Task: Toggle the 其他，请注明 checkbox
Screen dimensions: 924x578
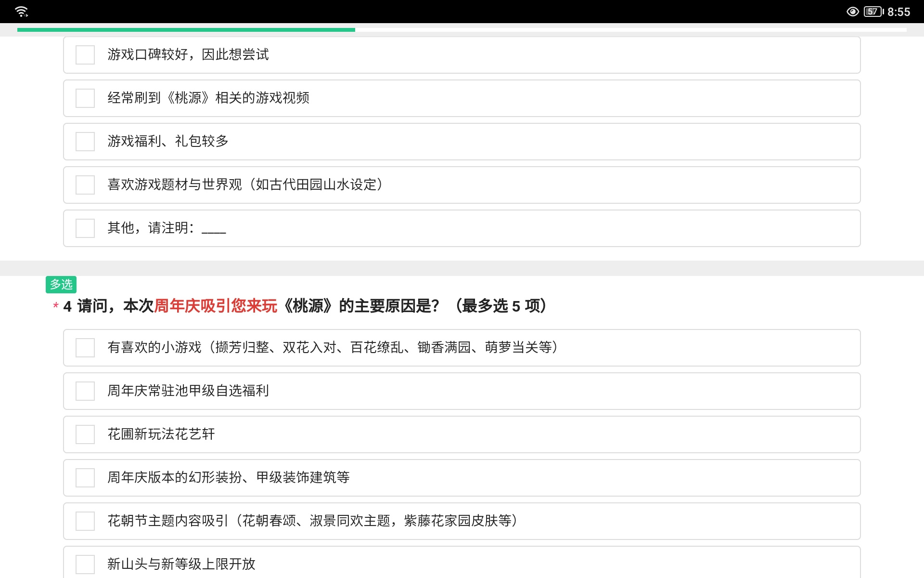Action: 85,228
